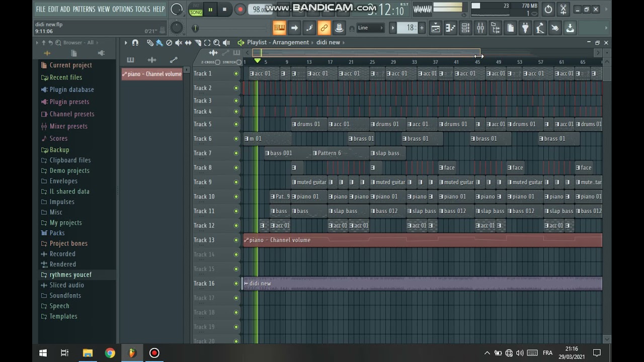This screenshot has width=644, height=362.
Task: Open the OPTIONS menu
Action: (123, 9)
